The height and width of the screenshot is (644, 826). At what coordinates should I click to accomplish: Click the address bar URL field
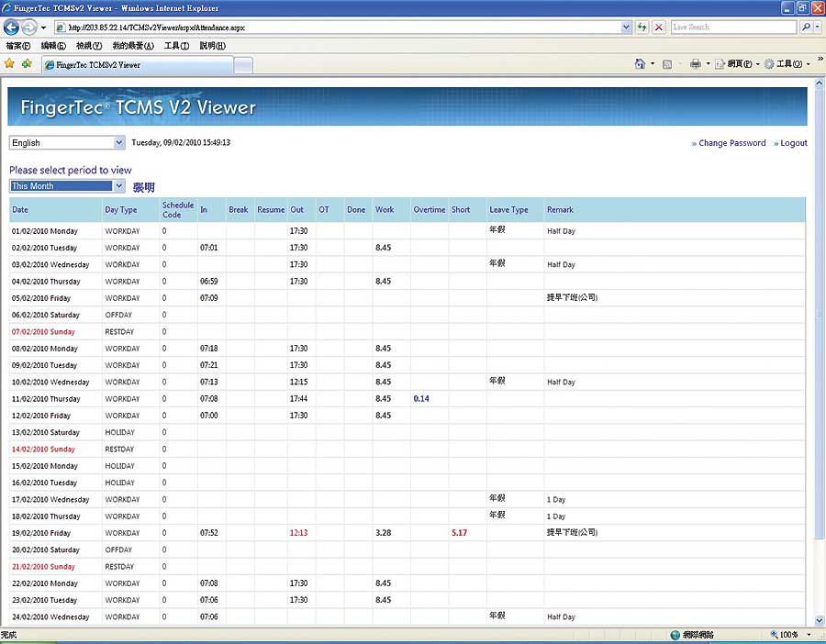click(x=337, y=28)
